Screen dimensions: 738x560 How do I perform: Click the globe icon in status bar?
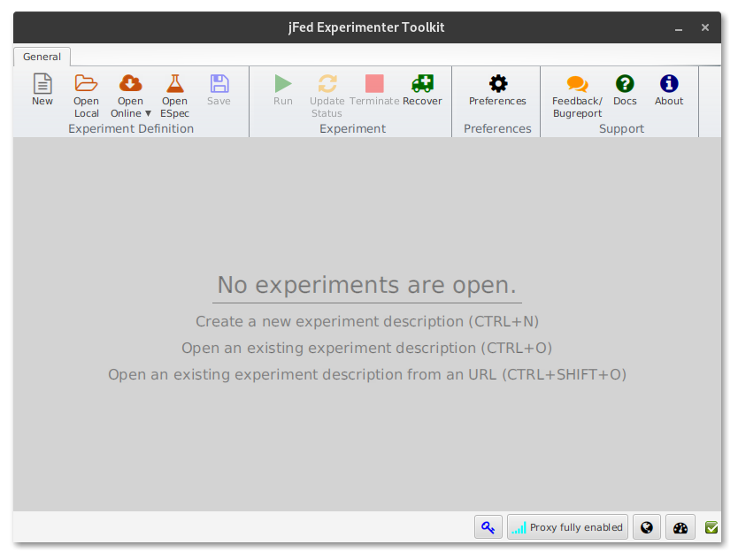(647, 527)
